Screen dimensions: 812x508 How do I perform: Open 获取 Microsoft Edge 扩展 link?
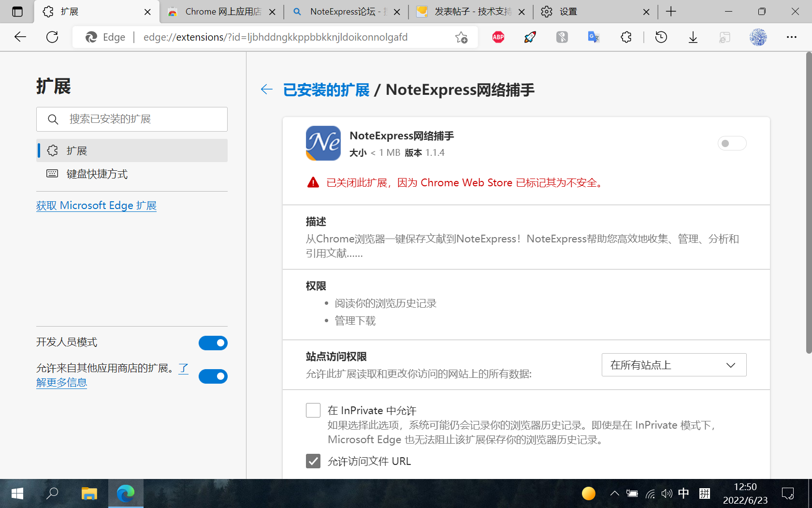tap(96, 206)
